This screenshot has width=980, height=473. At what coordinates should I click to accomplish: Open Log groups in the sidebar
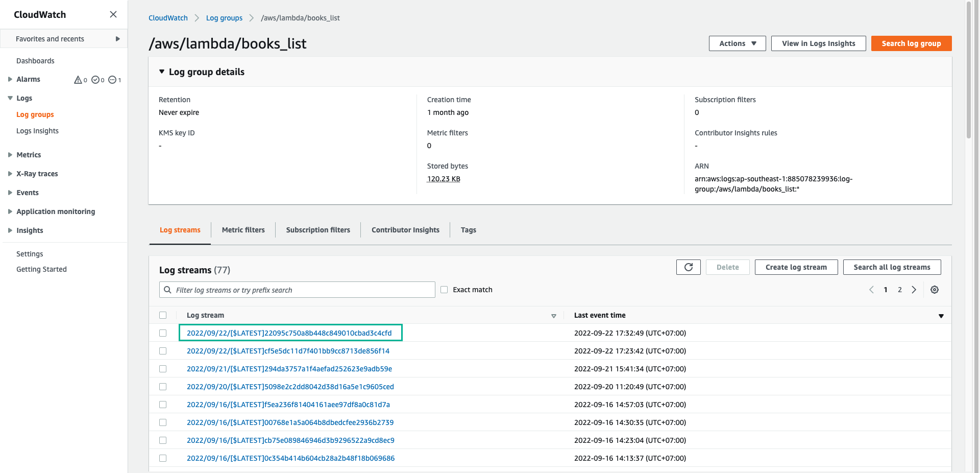[x=35, y=114]
